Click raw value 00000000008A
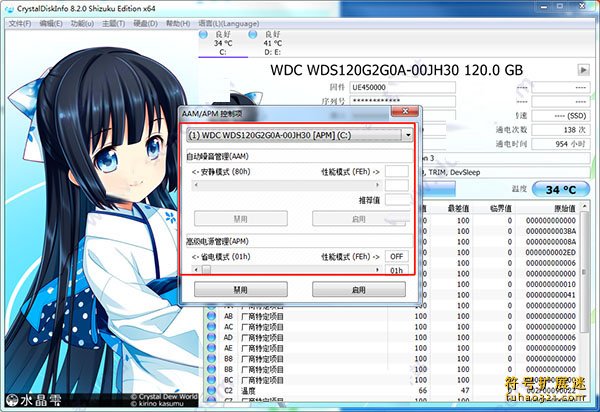The image size is (600, 412). click(x=551, y=242)
